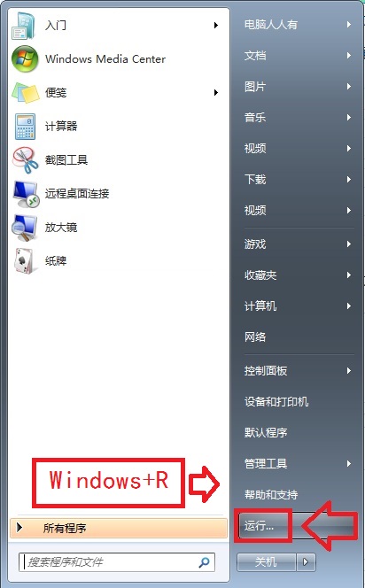Open 运行... from the start menu

(x=259, y=526)
